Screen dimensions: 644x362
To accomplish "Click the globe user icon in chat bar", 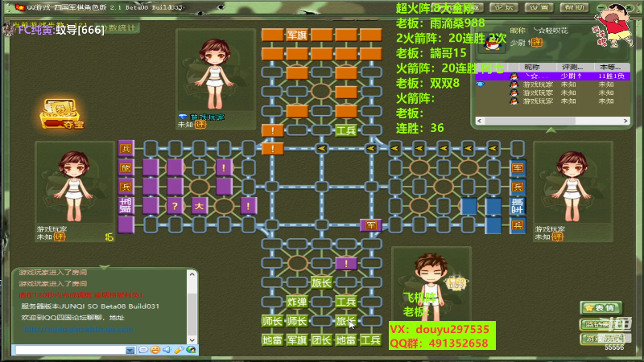I will tap(191, 350).
